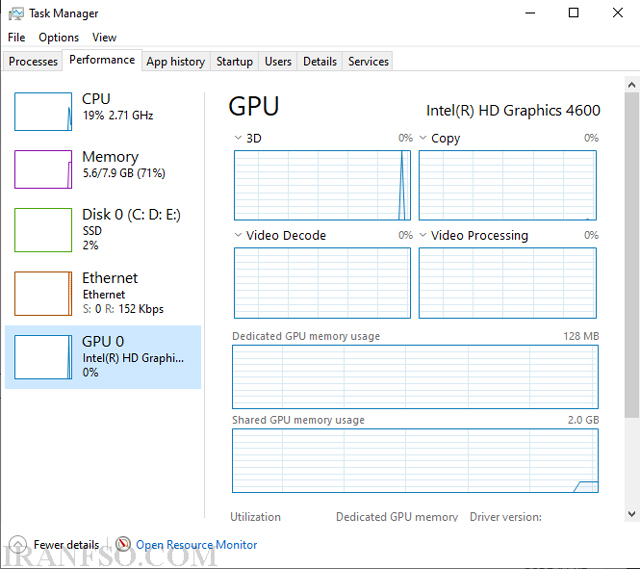Select the Ethernet mini graph thumbnail
640x569 pixels.
[43, 293]
